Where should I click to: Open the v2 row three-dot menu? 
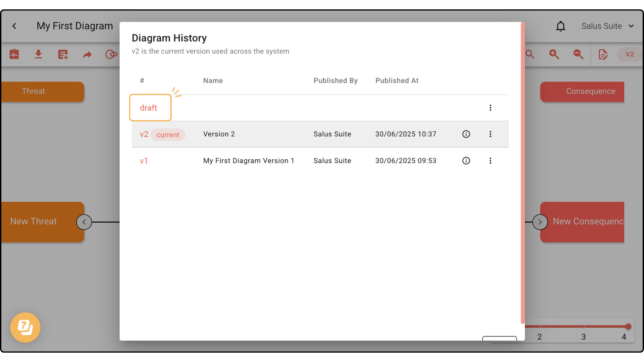(x=490, y=134)
